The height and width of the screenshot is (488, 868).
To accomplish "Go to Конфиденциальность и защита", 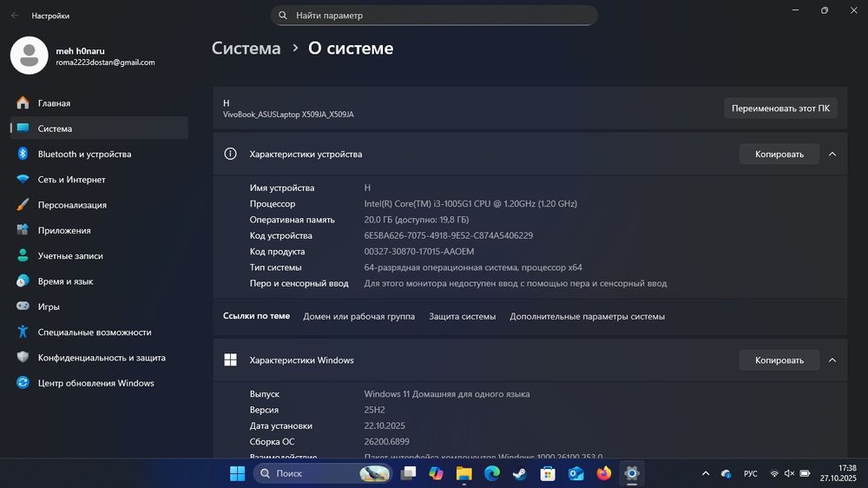I will (100, 358).
